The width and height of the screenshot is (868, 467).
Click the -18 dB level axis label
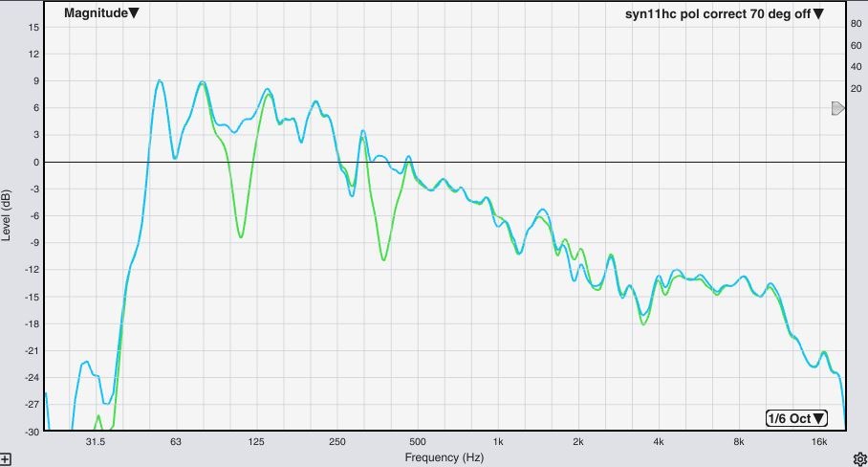pos(33,323)
